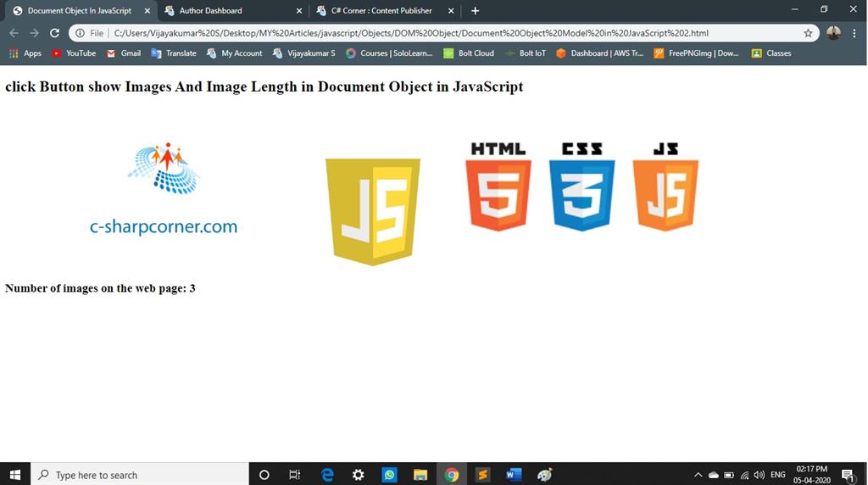View site information icon next to File
This screenshot has height=485, width=868.
pyautogui.click(x=81, y=33)
